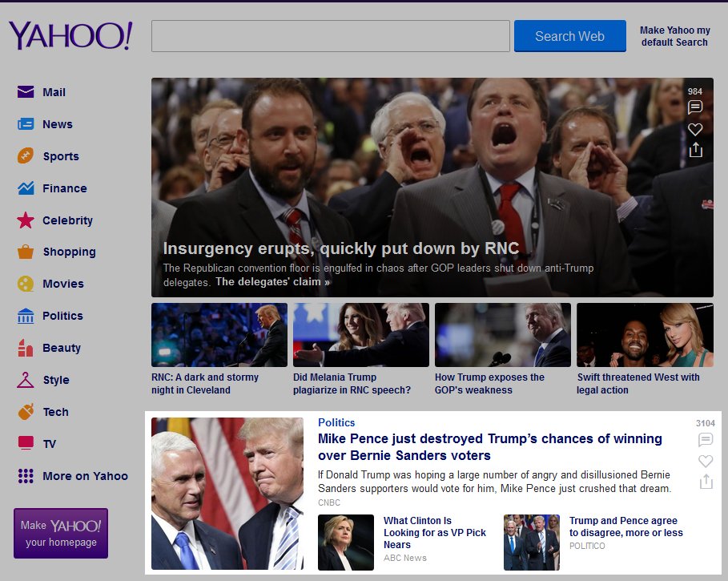
Task: Open 'Swift threatened West with legal action'
Action: point(638,383)
